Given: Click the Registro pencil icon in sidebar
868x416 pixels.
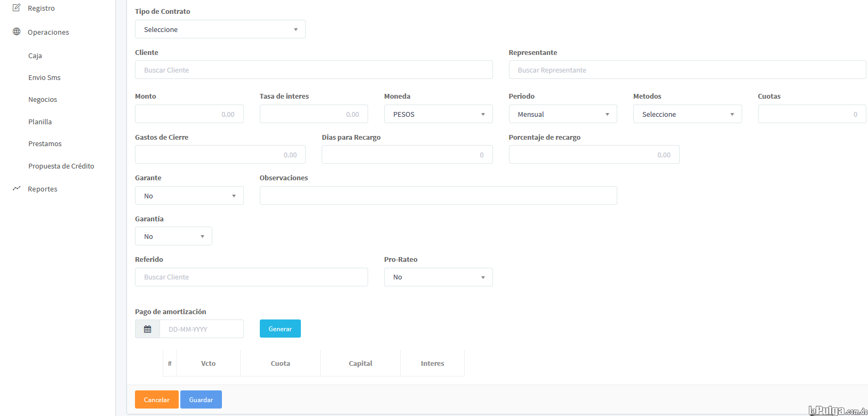Looking at the screenshot, I should tap(17, 8).
